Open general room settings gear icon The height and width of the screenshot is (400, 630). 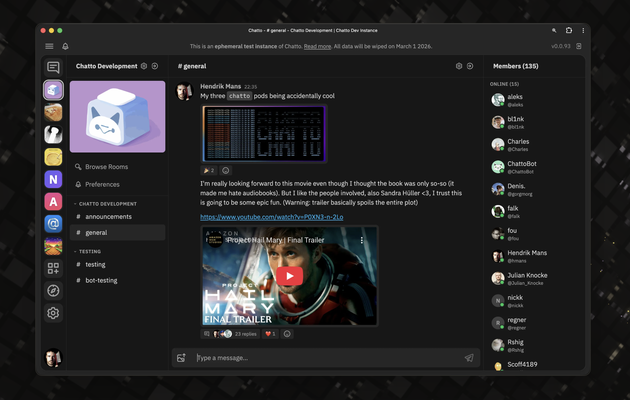pos(459,66)
